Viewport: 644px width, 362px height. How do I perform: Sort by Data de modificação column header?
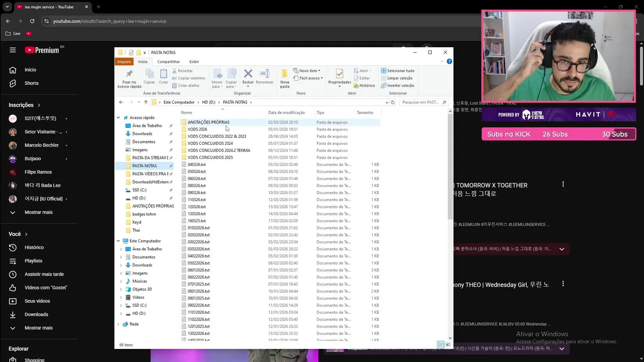point(286,113)
